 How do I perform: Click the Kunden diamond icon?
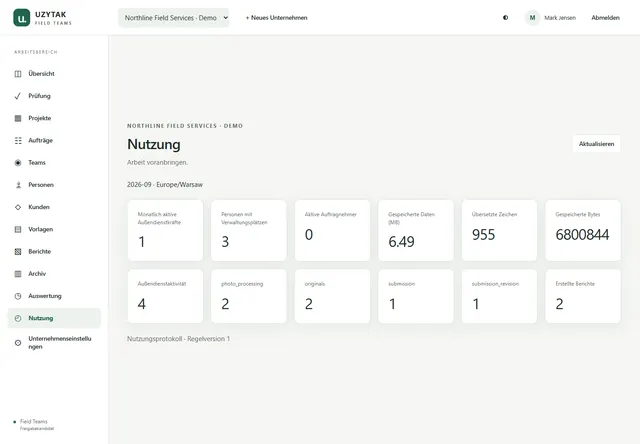click(18, 207)
